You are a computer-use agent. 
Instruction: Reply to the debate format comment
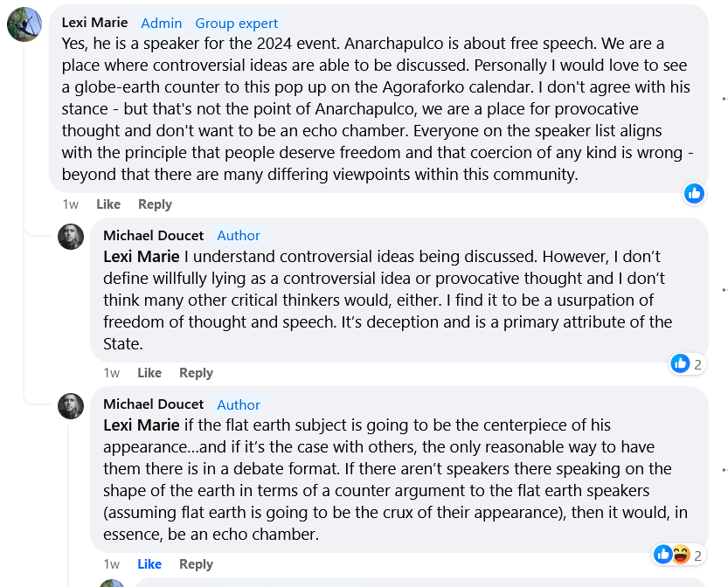point(196,563)
